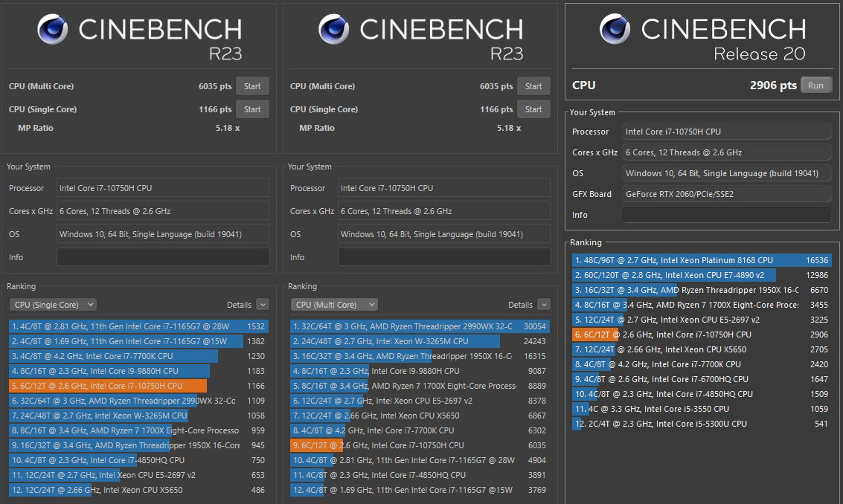Viewport: 843px width, 504px height.
Task: Select the i7-1165G7 @ 28W row scoring 1532
Action: coord(138,326)
